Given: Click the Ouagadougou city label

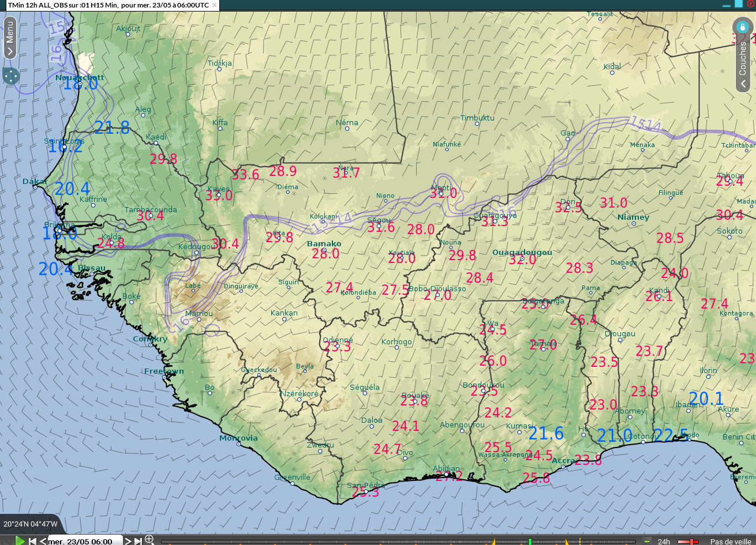Looking at the screenshot, I should (x=522, y=253).
